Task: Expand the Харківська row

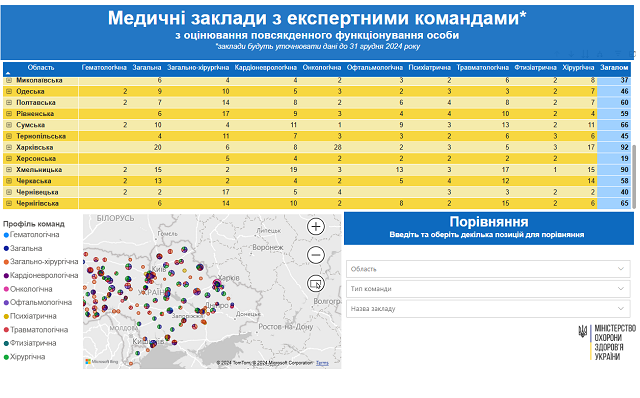Action: click(9, 147)
